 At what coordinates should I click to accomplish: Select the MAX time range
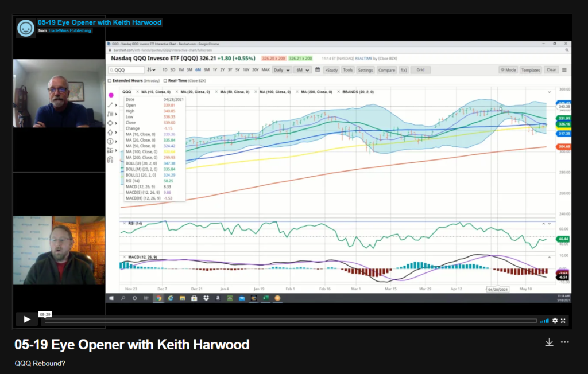coord(265,70)
